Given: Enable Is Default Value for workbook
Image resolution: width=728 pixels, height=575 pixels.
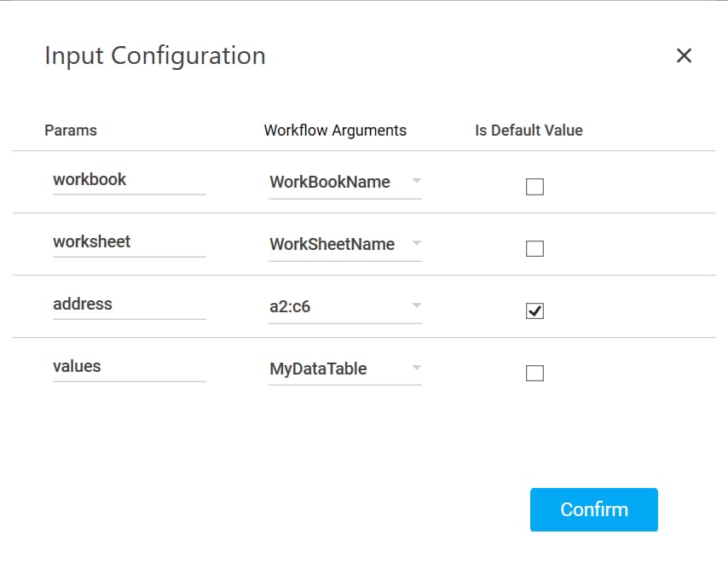Looking at the screenshot, I should coord(534,186).
